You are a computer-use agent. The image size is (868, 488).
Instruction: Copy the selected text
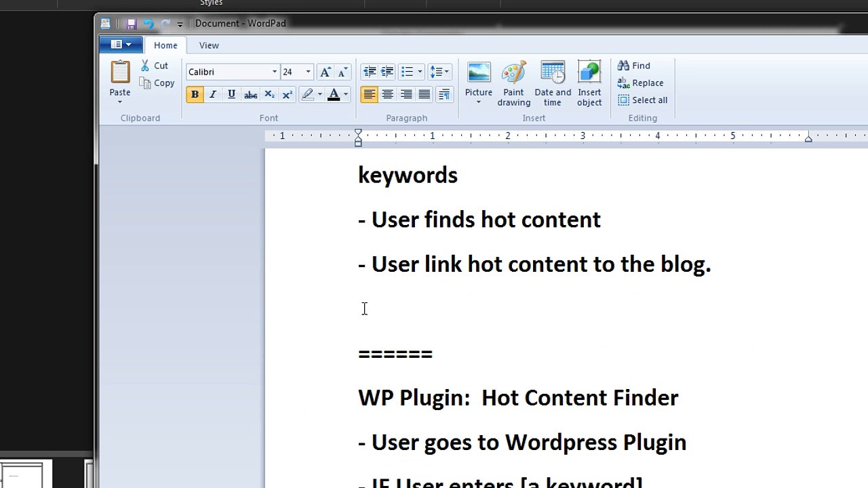(157, 83)
